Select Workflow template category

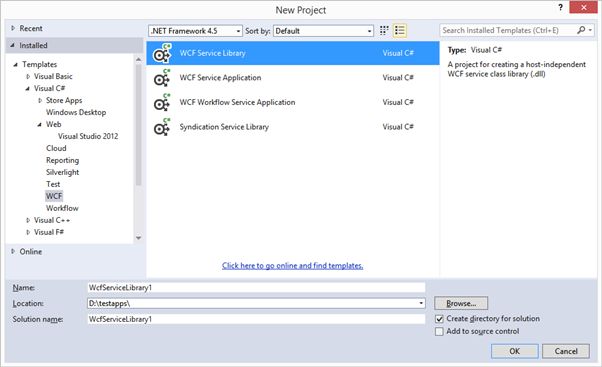point(62,208)
